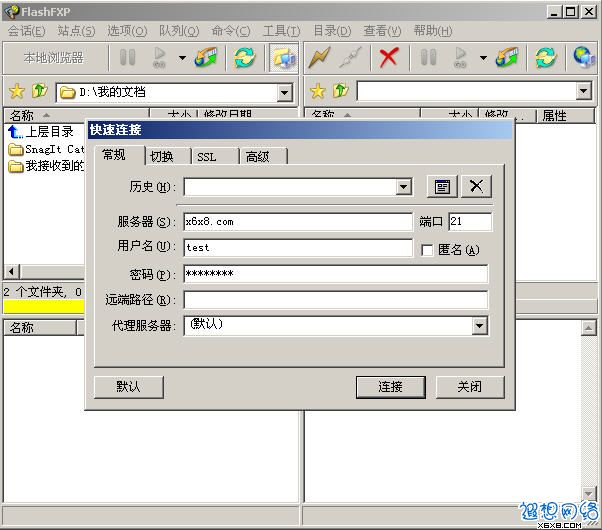Click the 连接 connect button
The image size is (602, 530).
(x=390, y=387)
